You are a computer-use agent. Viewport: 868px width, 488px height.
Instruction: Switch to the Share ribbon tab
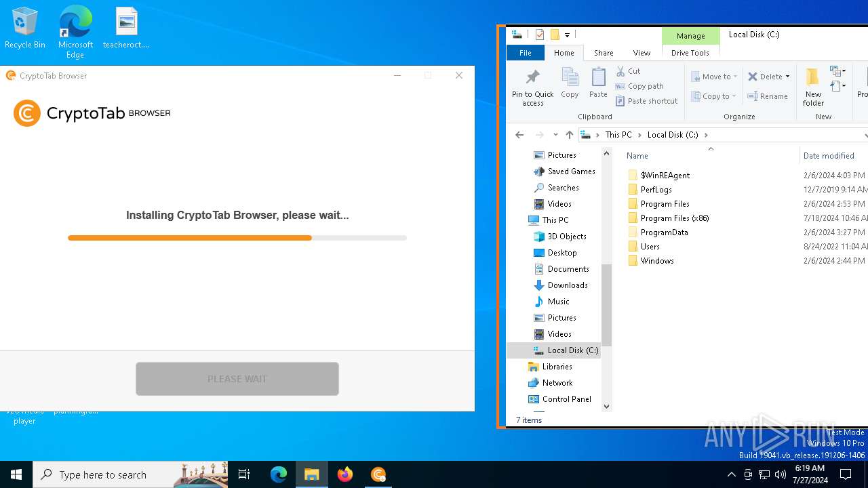[604, 53]
